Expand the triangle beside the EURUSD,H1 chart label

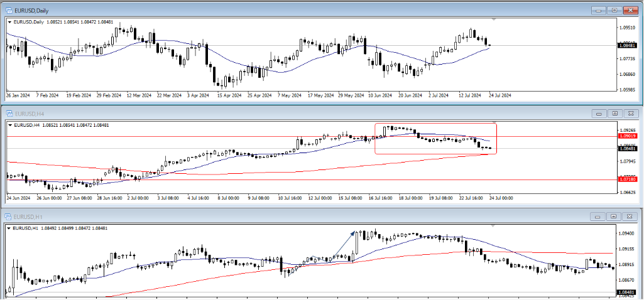coord(9,228)
